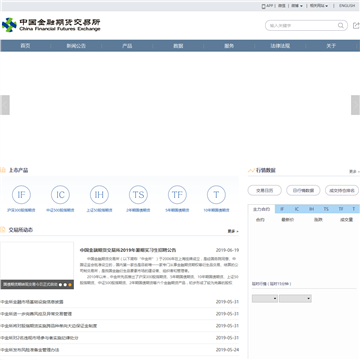The height and width of the screenshot is (360, 360).
Task: Open the 10年期国债期货 product label link
Action: point(216,210)
